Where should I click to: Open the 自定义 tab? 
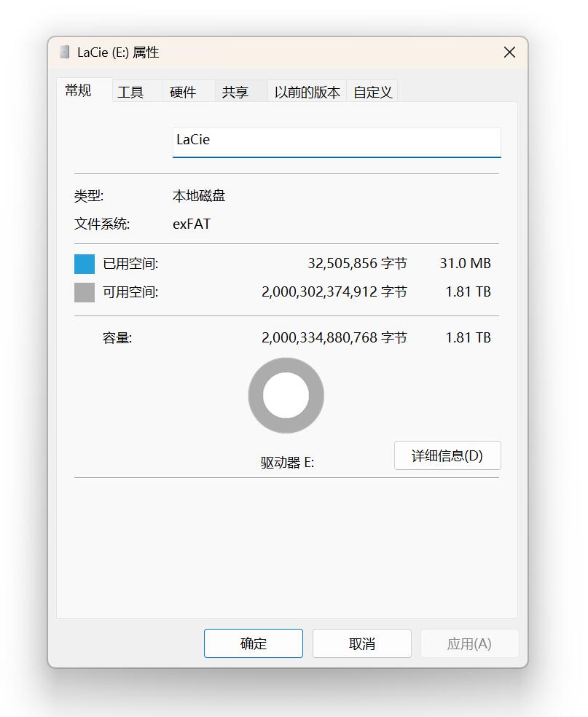coord(373,93)
